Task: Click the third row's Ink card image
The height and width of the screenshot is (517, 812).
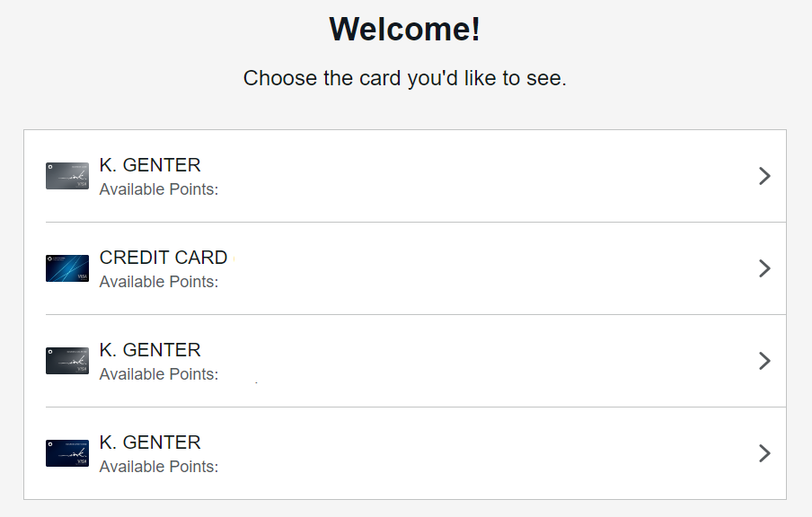Action: (x=66, y=361)
